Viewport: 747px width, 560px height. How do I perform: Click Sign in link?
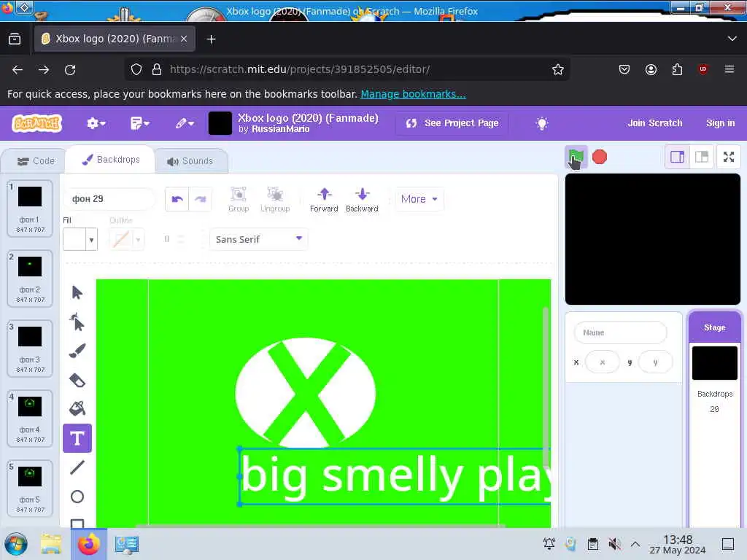(720, 123)
